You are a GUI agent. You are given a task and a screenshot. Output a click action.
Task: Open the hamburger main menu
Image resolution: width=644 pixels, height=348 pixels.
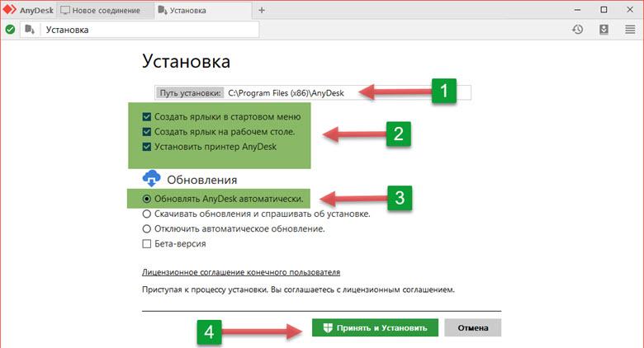pos(630,30)
